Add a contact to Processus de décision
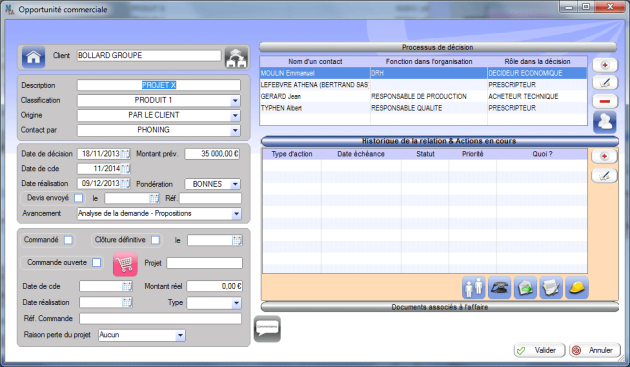630x367 pixels. pos(605,65)
